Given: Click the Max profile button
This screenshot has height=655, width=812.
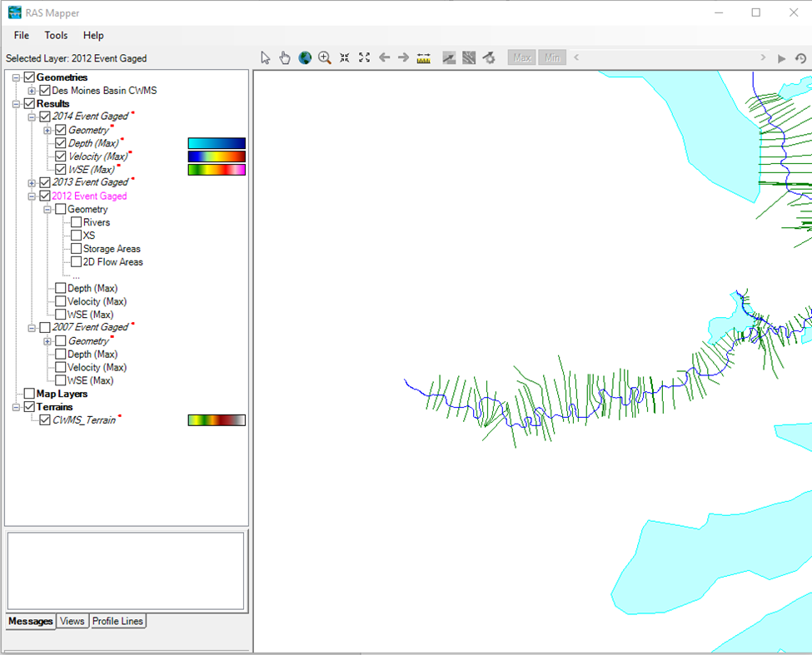Looking at the screenshot, I should 522,58.
